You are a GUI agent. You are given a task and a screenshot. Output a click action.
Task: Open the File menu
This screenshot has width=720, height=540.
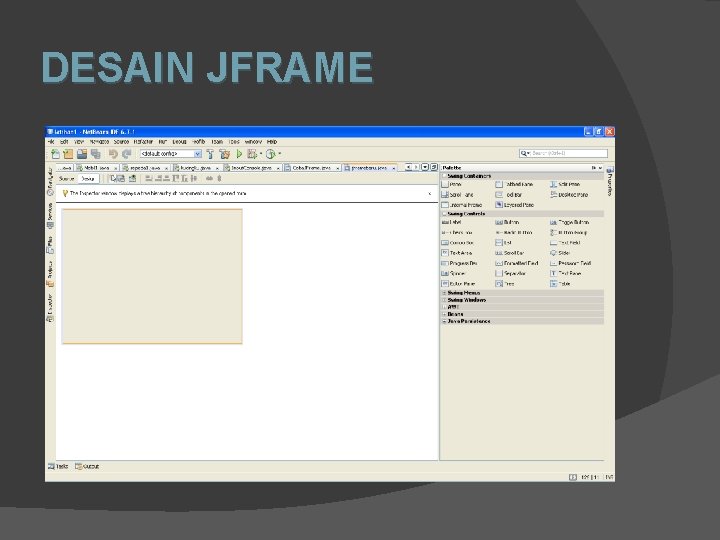(51, 142)
